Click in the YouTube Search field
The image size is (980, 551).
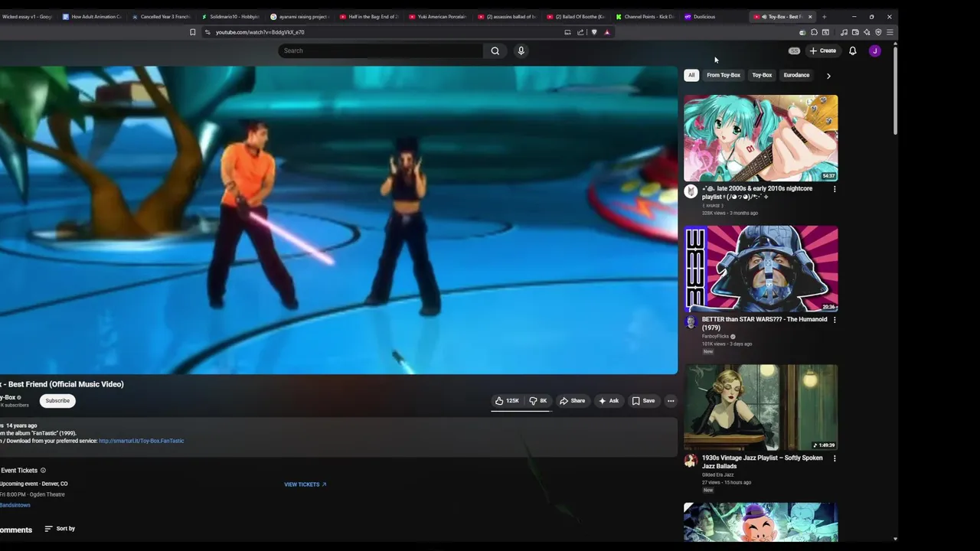point(381,51)
